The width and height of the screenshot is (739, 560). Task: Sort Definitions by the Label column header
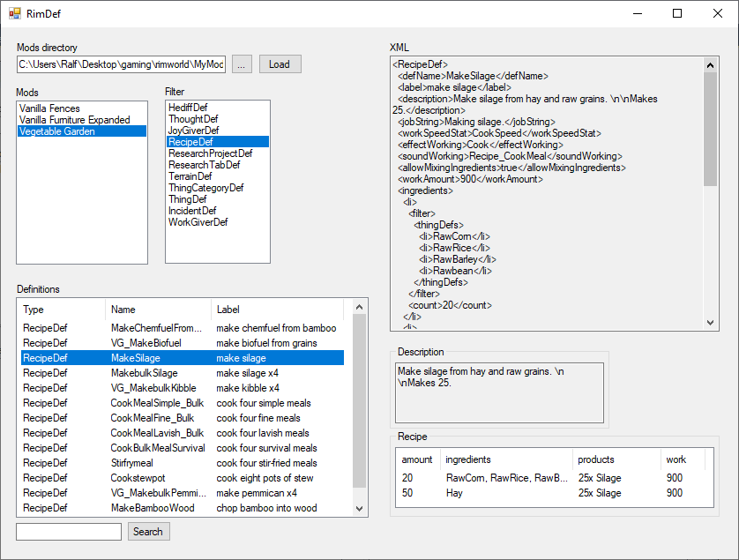[x=278, y=310]
